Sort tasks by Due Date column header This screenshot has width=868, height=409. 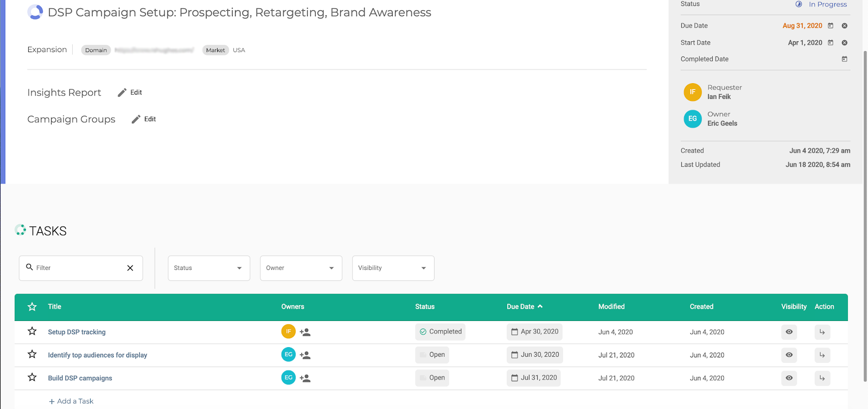(521, 307)
